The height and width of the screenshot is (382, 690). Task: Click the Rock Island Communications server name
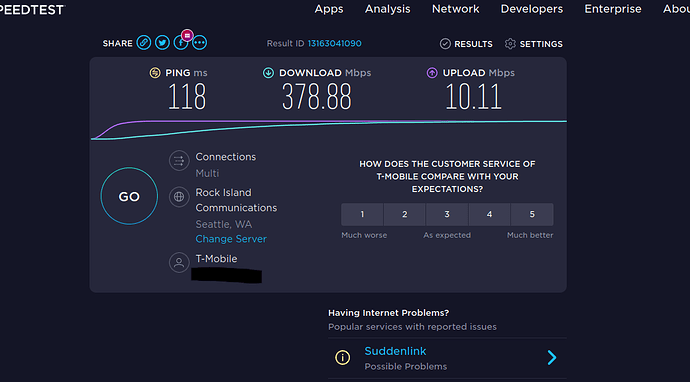pyautogui.click(x=236, y=200)
